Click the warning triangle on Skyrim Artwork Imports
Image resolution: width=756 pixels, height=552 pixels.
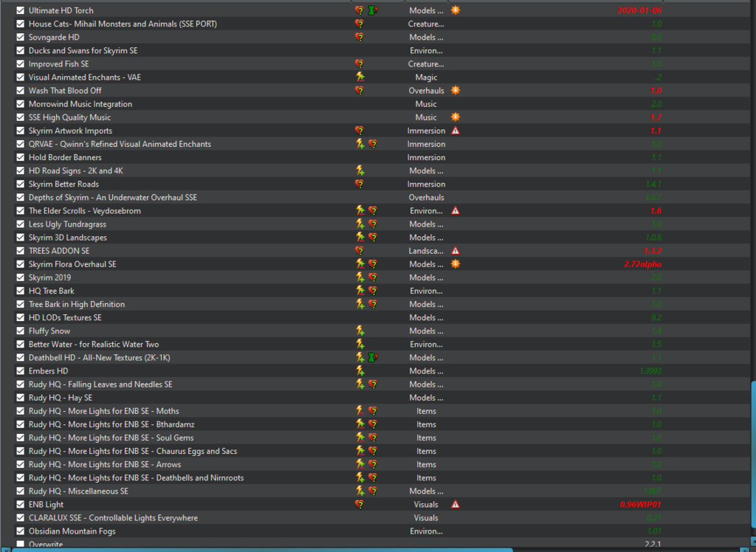[x=456, y=131]
